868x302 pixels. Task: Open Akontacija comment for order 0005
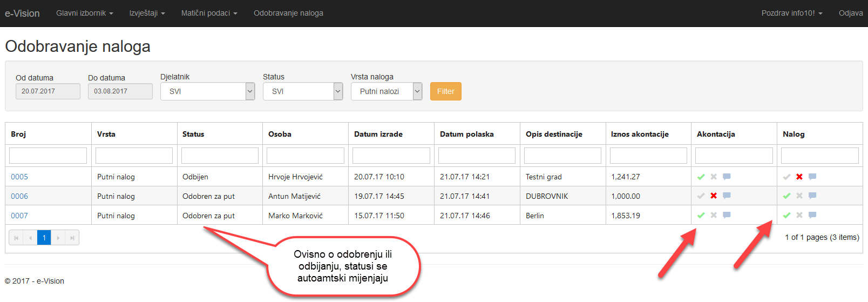point(727,177)
